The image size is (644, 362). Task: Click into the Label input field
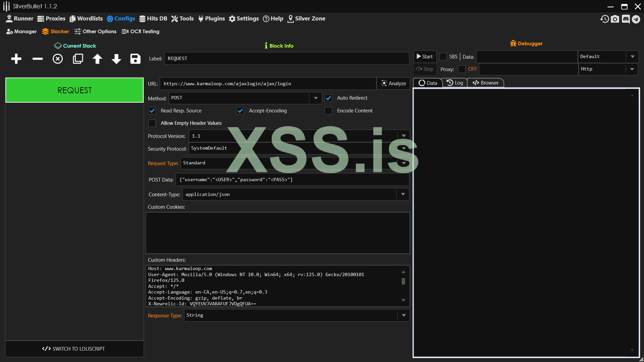pos(286,58)
